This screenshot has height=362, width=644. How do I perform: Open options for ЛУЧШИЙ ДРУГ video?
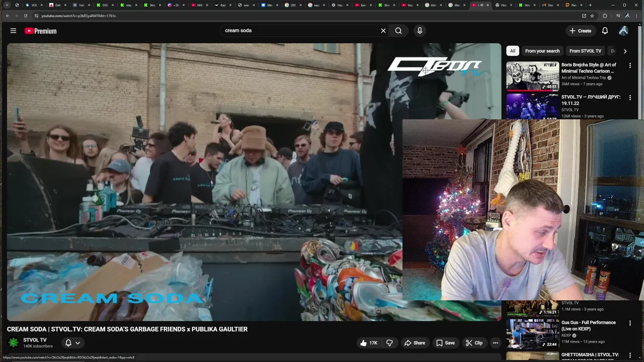click(x=630, y=98)
